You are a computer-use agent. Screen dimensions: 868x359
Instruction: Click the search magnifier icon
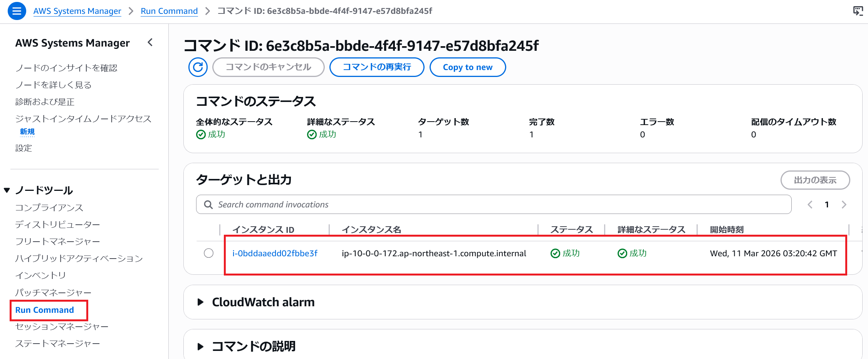tap(208, 205)
